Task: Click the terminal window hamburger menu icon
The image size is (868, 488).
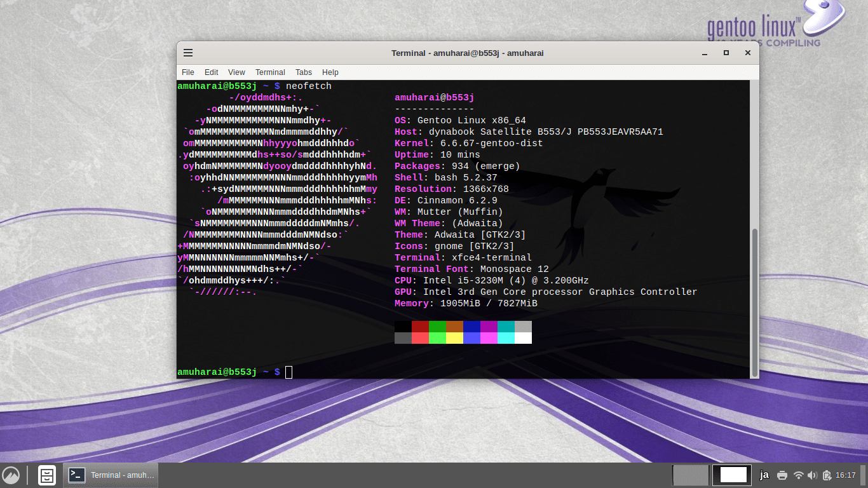Action: click(x=188, y=53)
